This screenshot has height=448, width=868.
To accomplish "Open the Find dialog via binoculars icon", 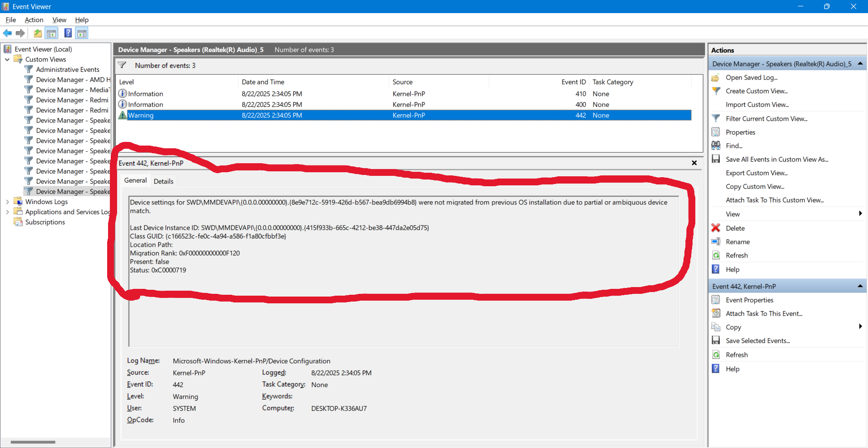I will (716, 145).
